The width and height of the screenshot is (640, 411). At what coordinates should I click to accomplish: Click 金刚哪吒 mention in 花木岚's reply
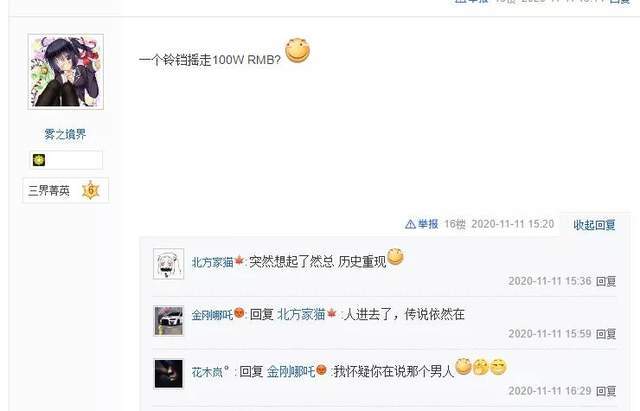point(291,372)
